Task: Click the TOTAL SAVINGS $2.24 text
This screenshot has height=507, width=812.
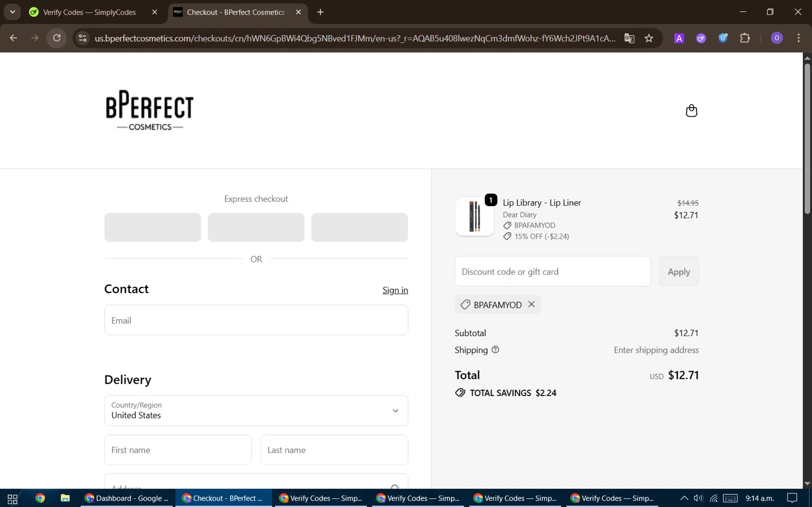Action: (x=513, y=393)
